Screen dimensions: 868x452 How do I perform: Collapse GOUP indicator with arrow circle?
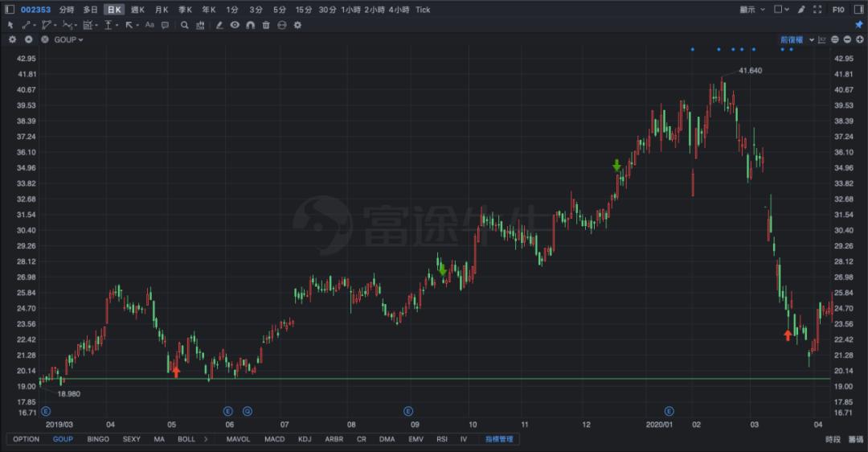pos(29,39)
